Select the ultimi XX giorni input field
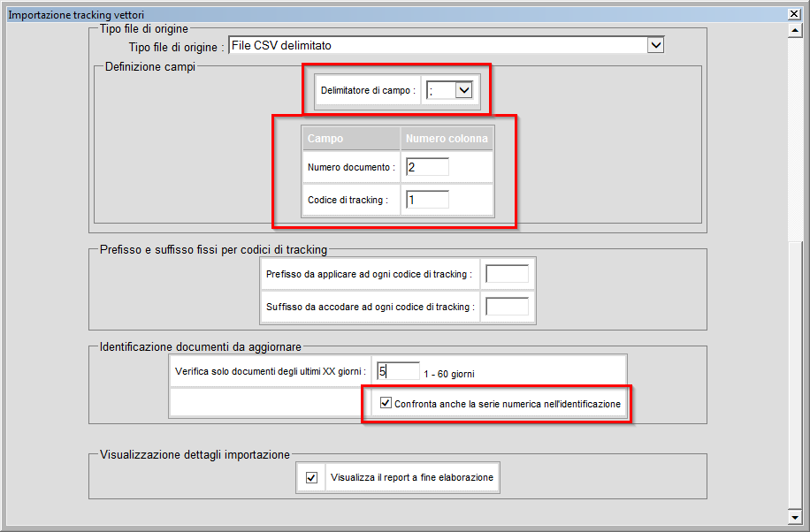Image resolution: width=810 pixels, height=532 pixels. (397, 371)
